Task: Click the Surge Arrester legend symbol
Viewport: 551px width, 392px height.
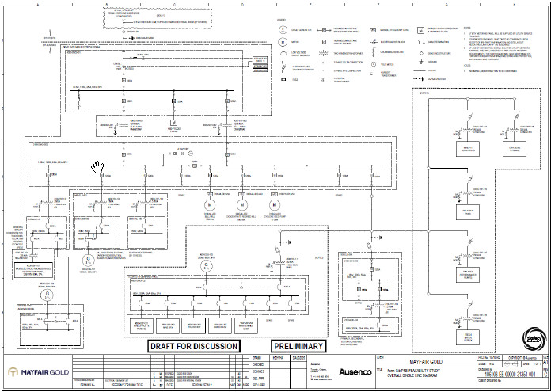Action: [419, 78]
